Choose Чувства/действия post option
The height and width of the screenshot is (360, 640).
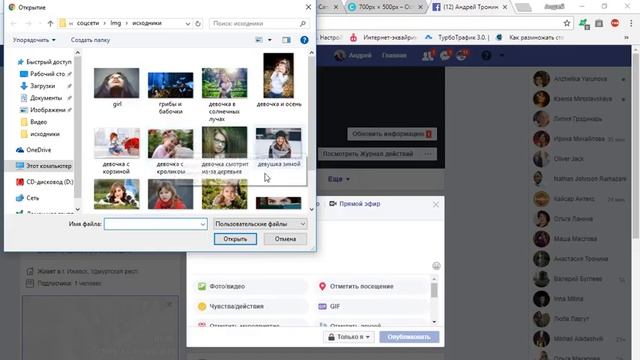click(250, 307)
